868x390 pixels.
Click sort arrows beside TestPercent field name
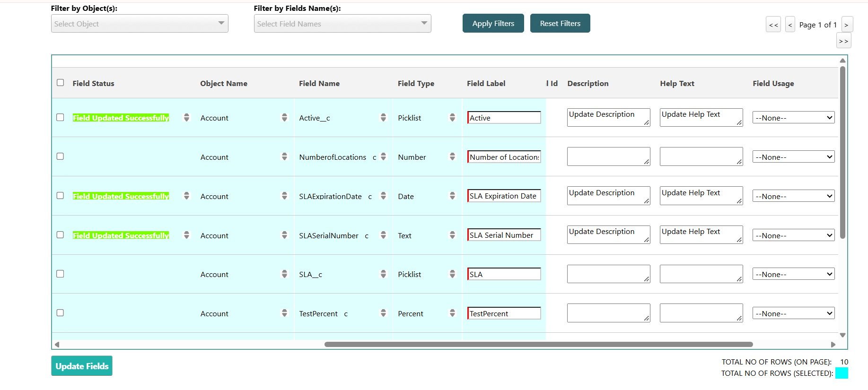click(383, 313)
